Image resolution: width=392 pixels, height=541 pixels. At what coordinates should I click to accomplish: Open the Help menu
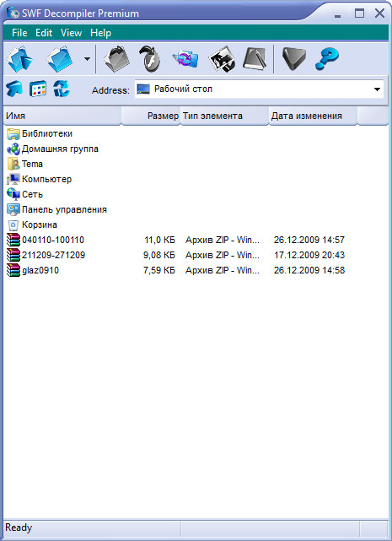(x=100, y=33)
